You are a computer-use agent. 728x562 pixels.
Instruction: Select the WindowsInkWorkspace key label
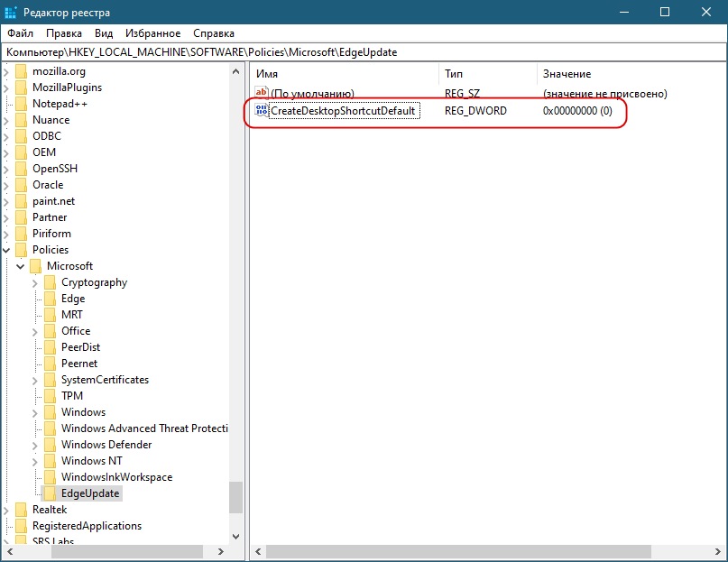click(116, 477)
